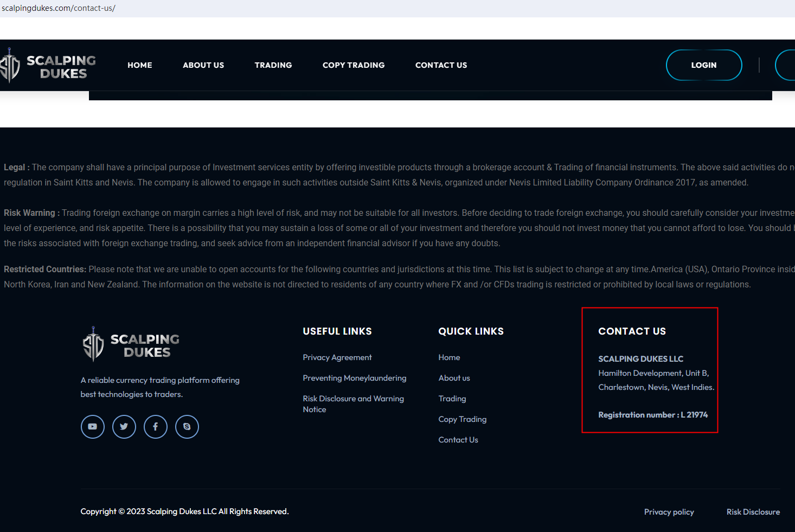795x532 pixels.
Task: Open the Skype social icon
Action: pos(187,427)
